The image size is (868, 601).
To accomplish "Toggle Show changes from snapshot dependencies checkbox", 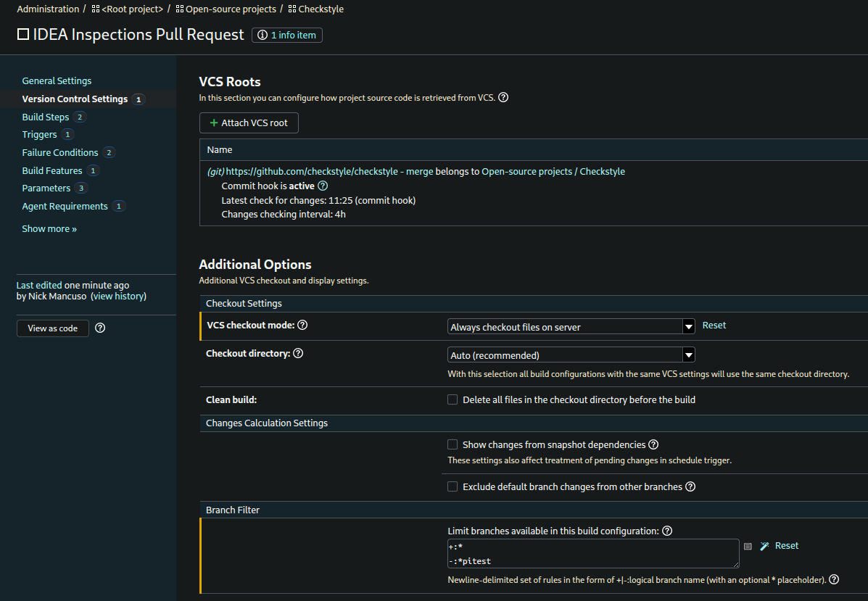I will point(452,444).
